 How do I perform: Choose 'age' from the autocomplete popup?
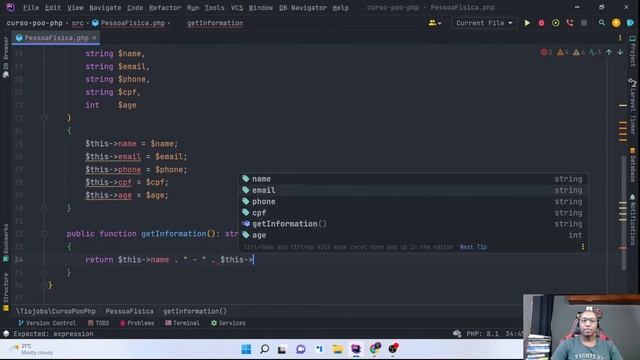(413, 235)
